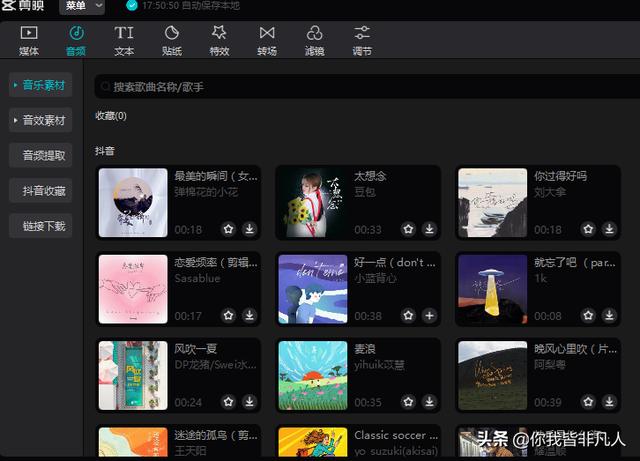The height and width of the screenshot is (461, 640).
Task: Click the 抖音 section heading
Action: [x=104, y=151]
